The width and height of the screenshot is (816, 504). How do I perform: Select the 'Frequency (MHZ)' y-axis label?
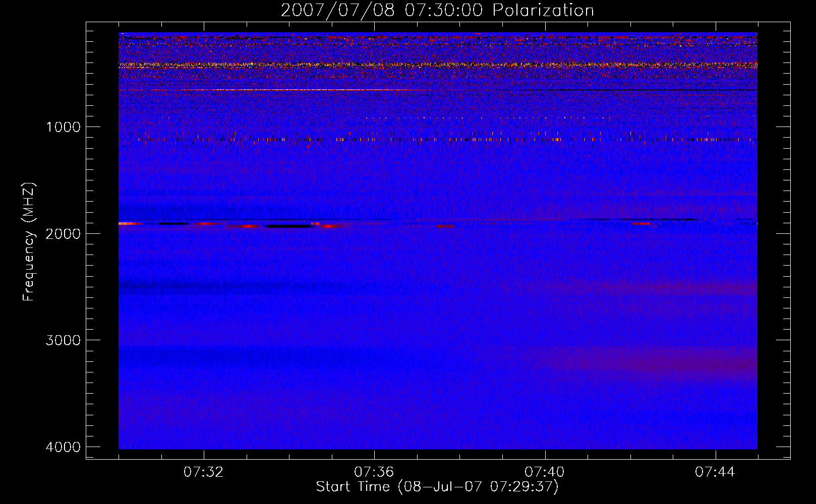[x=30, y=242]
